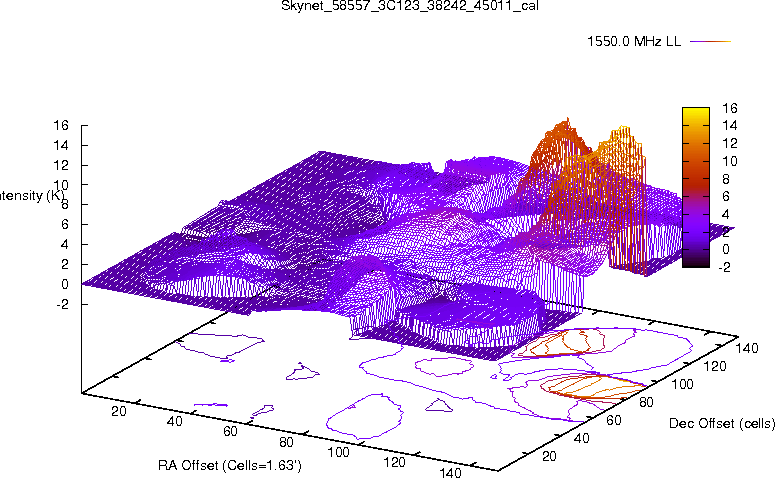This screenshot has height=478, width=775.
Task: Click color bar tick label 0
Action: pos(726,249)
